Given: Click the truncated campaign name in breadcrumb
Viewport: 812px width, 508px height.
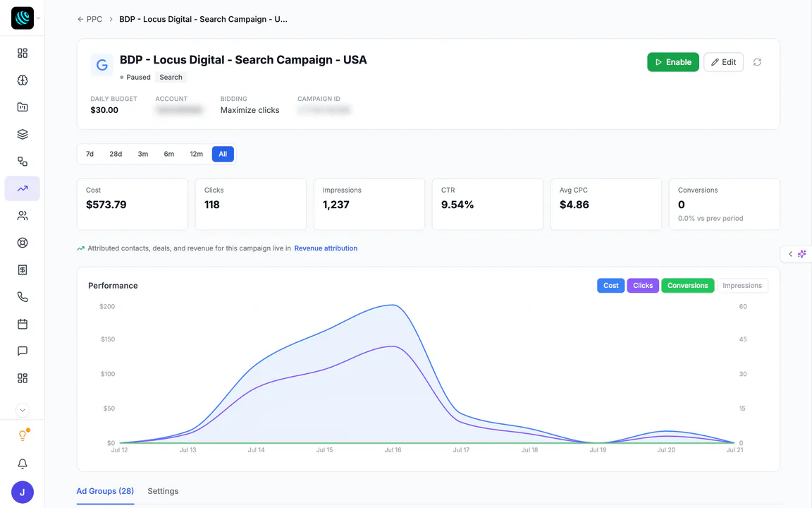Looking at the screenshot, I should [203, 19].
